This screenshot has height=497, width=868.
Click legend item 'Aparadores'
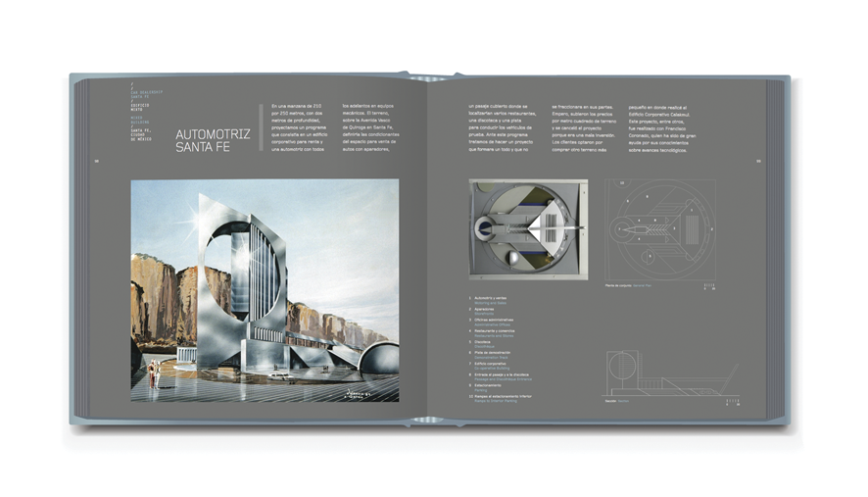484,309
